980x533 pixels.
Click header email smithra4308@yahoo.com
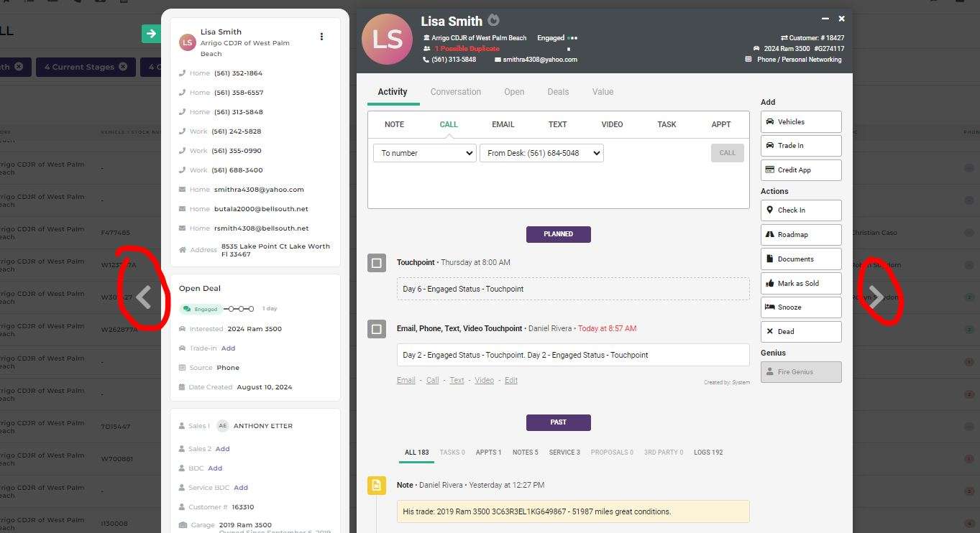[540, 60]
